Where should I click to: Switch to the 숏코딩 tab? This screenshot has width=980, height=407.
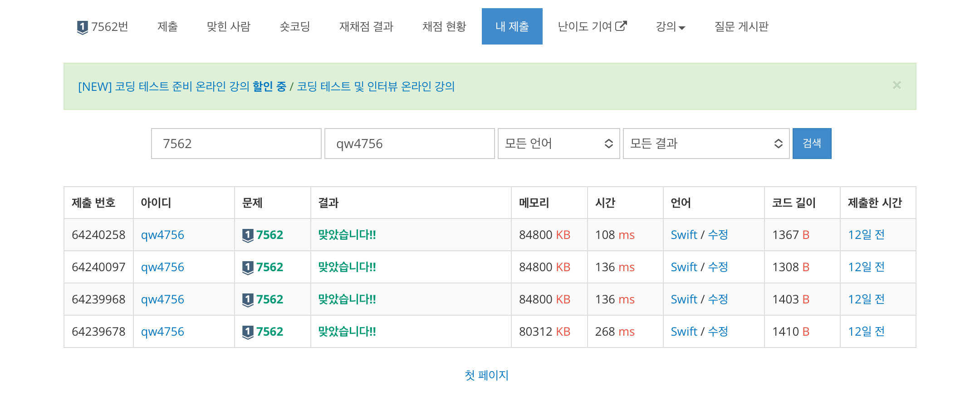(295, 26)
